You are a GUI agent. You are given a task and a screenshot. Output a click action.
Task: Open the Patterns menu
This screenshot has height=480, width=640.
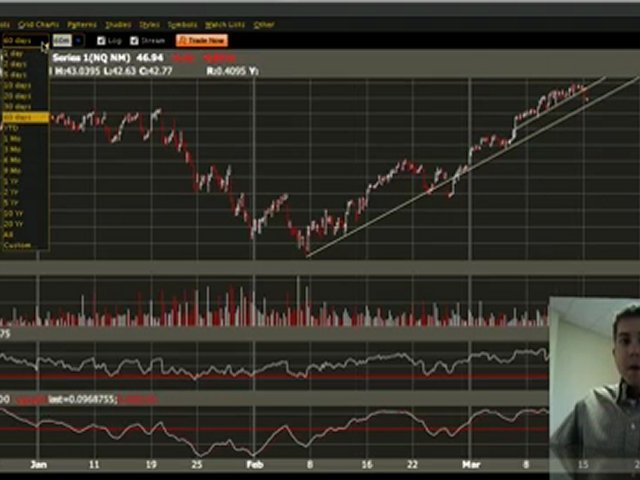(82, 25)
